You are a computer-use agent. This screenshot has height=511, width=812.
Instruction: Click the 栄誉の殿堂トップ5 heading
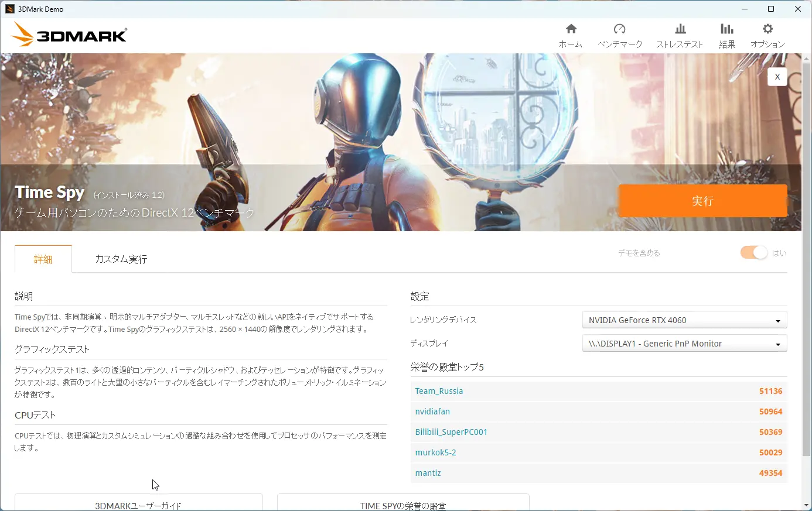[447, 367]
